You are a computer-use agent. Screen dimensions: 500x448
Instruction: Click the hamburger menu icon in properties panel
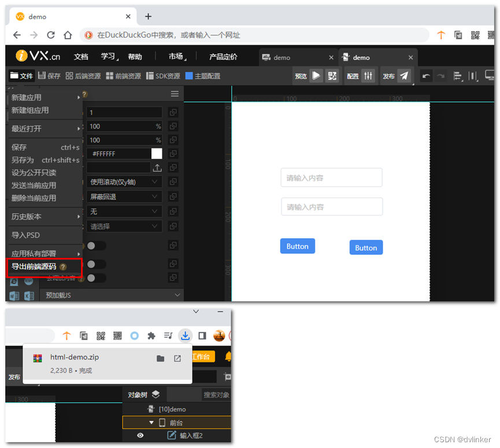[175, 94]
